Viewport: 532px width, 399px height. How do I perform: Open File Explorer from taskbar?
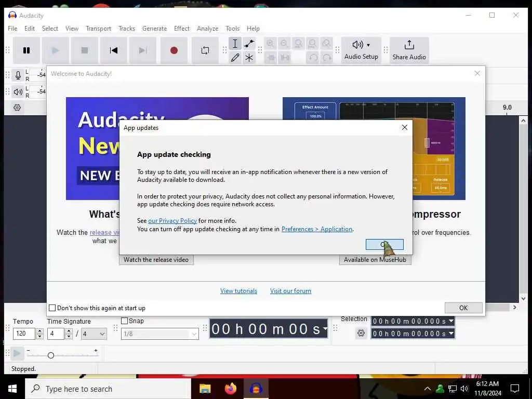point(205,389)
